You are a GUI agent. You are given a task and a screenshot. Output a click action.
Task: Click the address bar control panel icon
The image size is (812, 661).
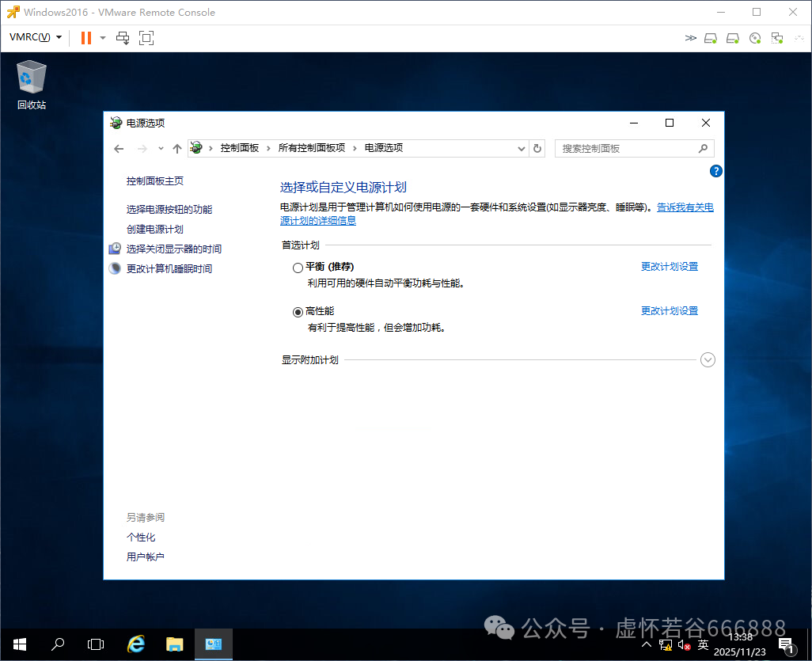[195, 148]
